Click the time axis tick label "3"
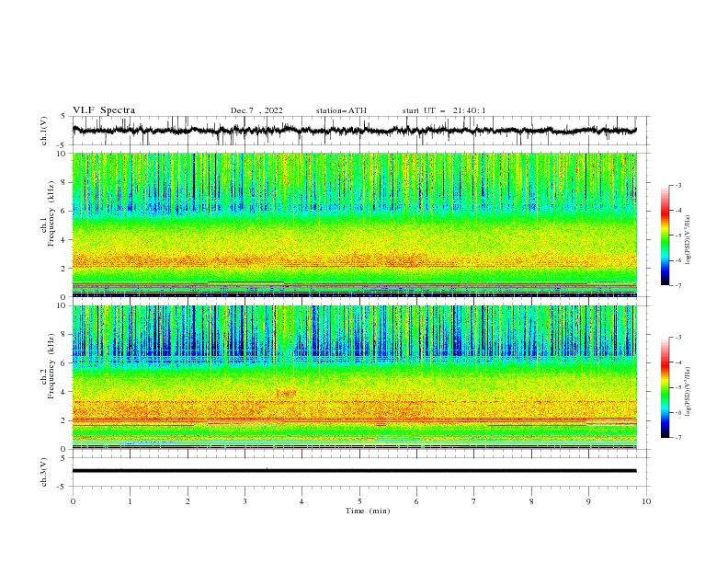728x563 pixels. click(245, 501)
